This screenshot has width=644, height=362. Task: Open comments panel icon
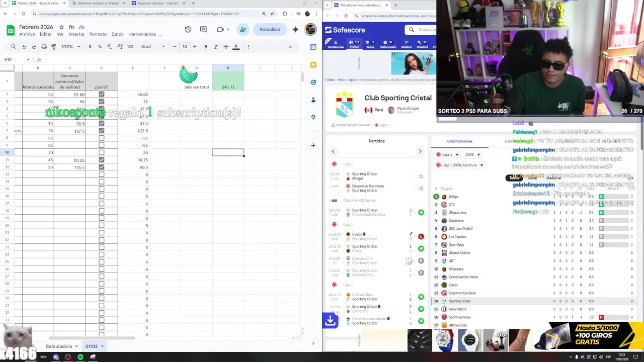coord(203,30)
